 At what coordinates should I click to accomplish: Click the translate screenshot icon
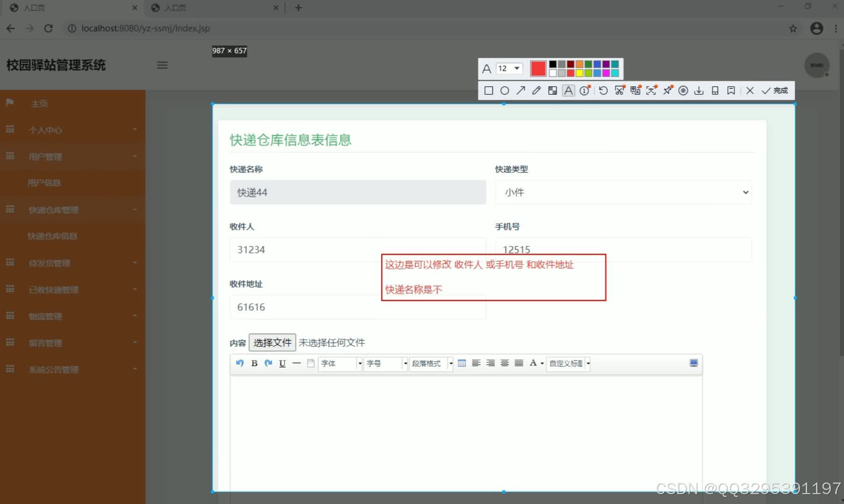[x=635, y=91]
